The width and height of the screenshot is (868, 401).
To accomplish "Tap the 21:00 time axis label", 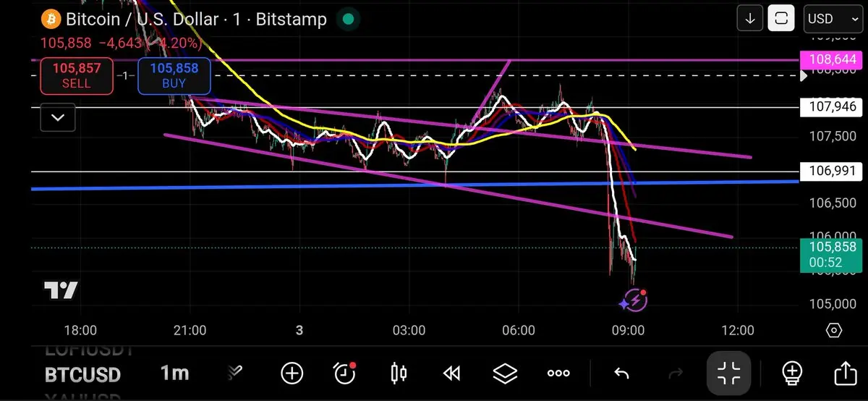I will pyautogui.click(x=190, y=331).
